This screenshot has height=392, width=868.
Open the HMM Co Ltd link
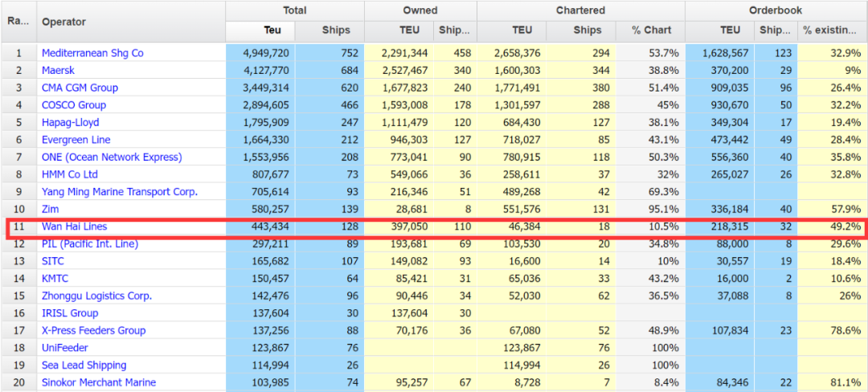coord(70,174)
